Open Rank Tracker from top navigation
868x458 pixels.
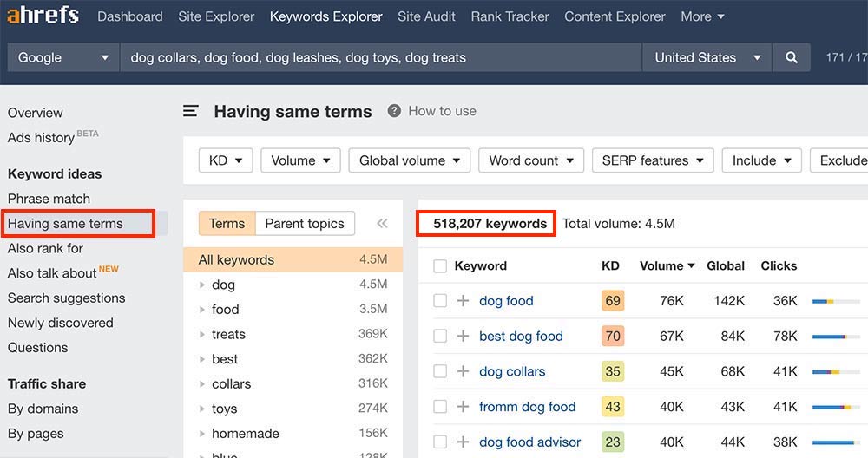(510, 16)
